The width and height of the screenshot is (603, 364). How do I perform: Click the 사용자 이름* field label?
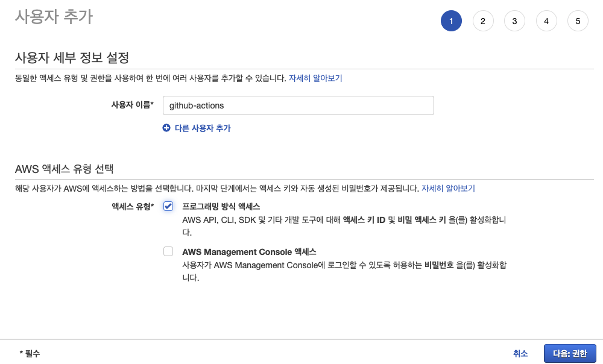132,105
